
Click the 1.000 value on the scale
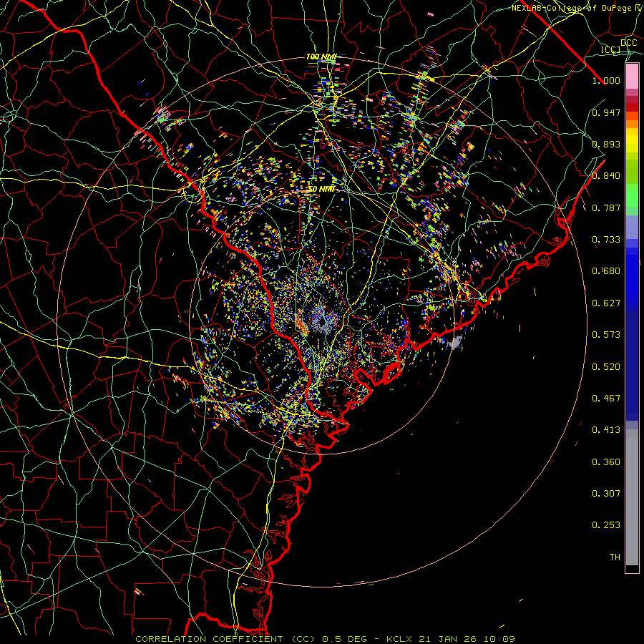pyautogui.click(x=606, y=80)
